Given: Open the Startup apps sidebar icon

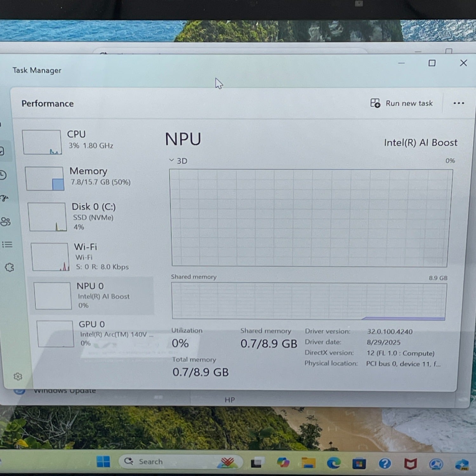Looking at the screenshot, I should coord(4,198).
